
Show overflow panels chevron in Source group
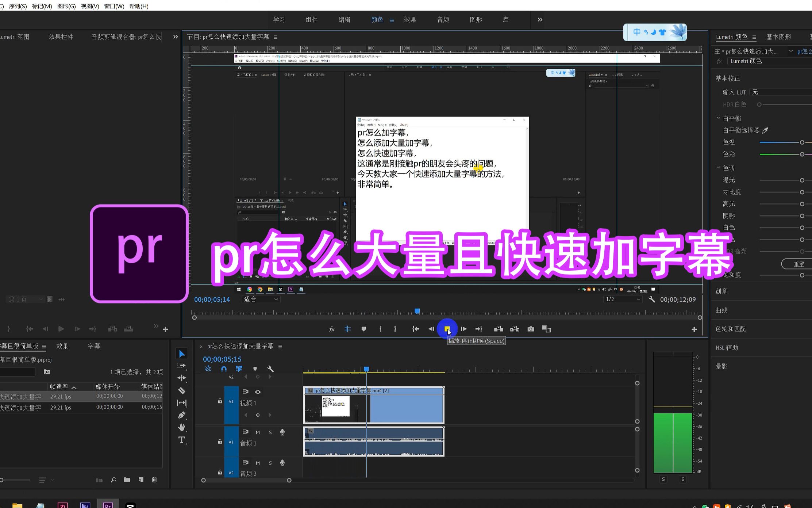point(175,37)
